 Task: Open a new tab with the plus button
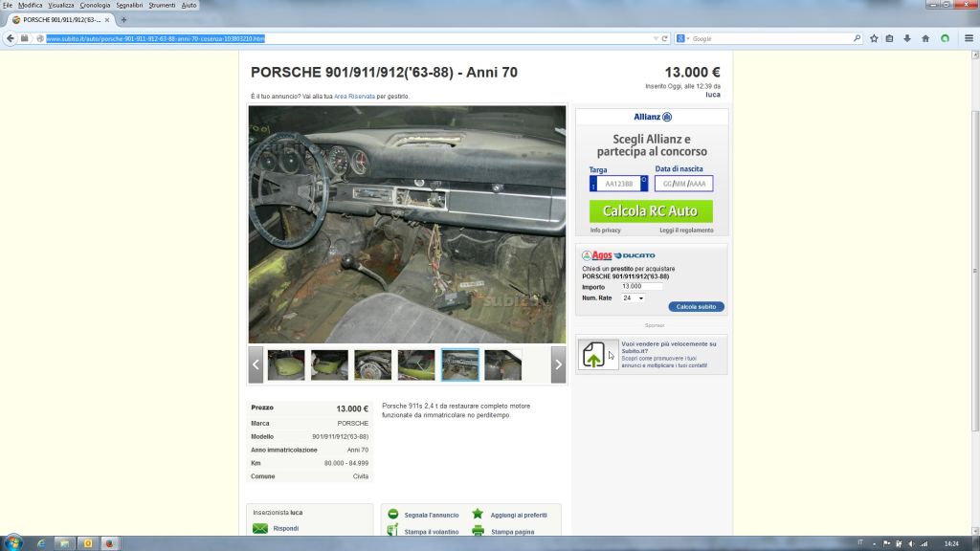point(123,20)
